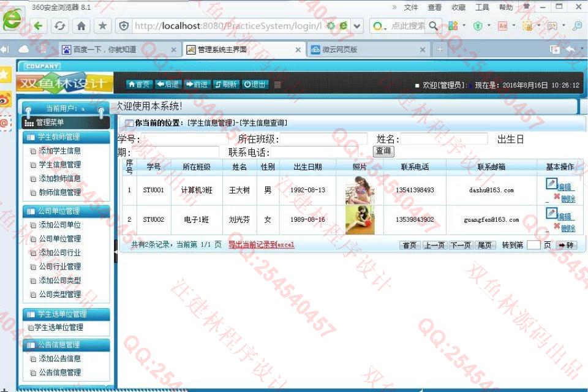Click the edit icon for STU001 row

point(551,184)
